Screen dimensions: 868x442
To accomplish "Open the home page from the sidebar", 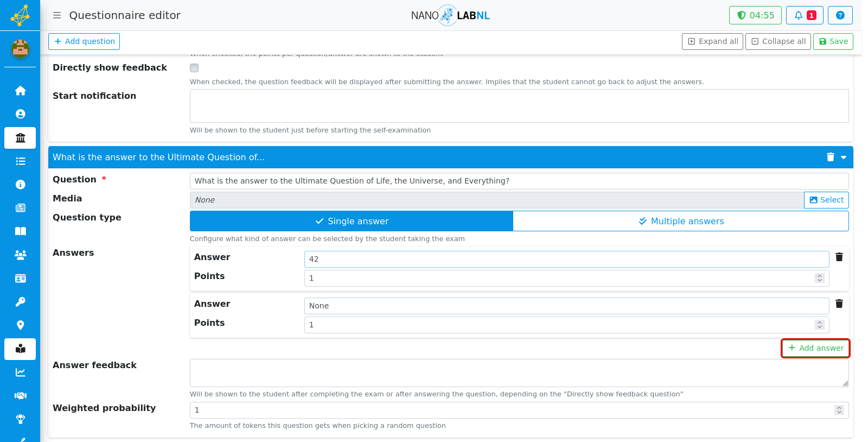I will 20,91.
